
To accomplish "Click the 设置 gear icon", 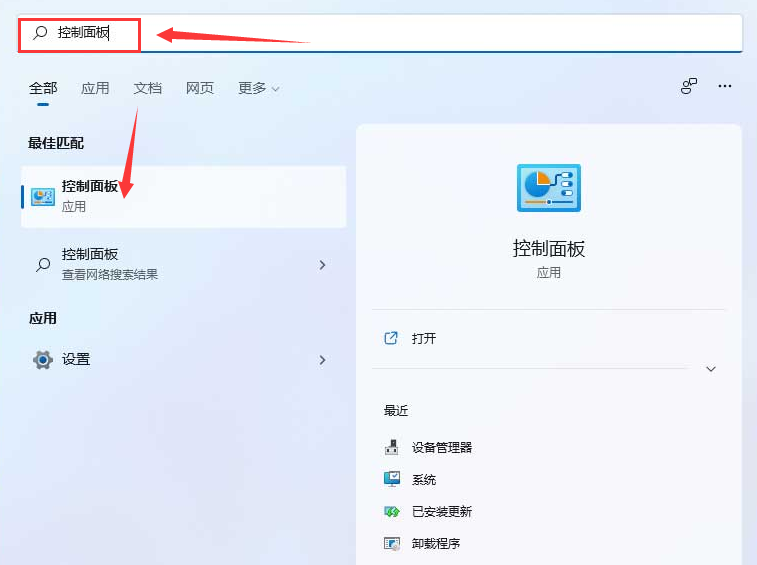I will tap(43, 360).
